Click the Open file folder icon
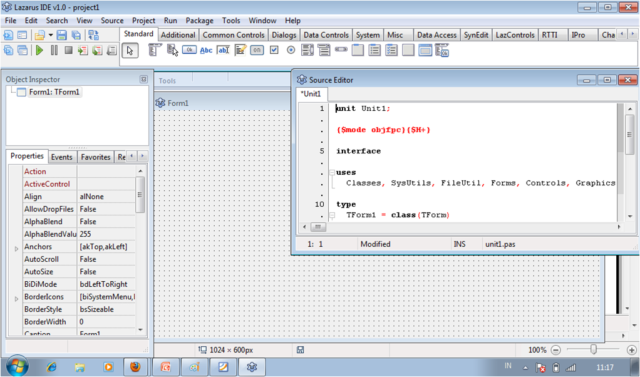 tap(40, 35)
